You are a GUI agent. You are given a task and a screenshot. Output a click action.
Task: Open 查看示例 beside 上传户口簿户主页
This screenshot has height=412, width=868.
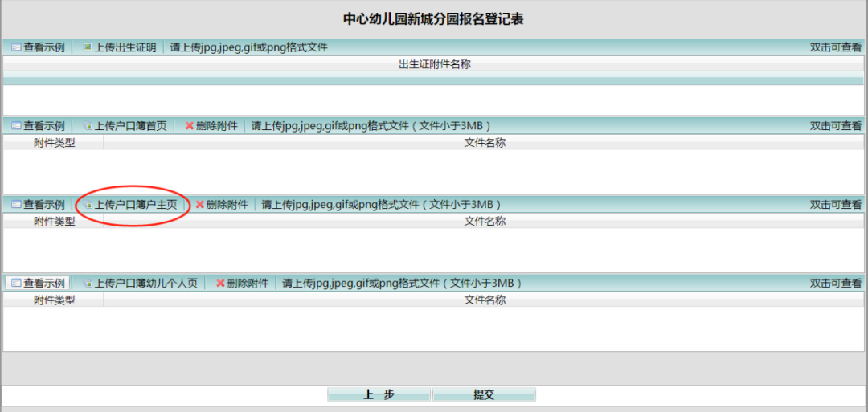tap(38, 205)
